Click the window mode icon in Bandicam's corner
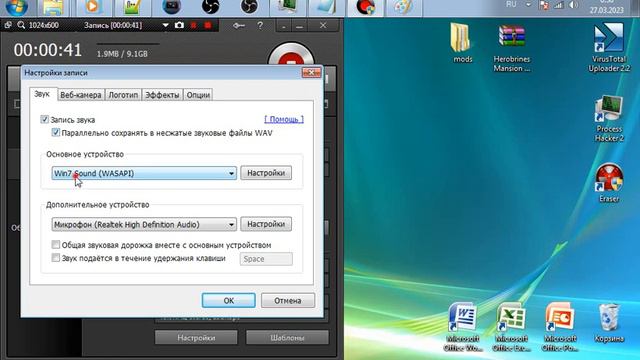640x360 pixels. pos(8,25)
